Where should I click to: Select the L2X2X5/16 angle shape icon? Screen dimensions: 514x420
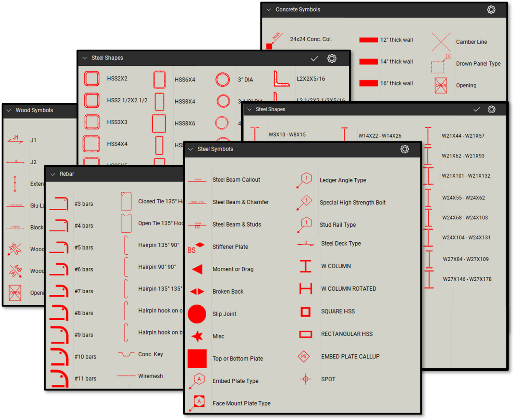(x=281, y=79)
